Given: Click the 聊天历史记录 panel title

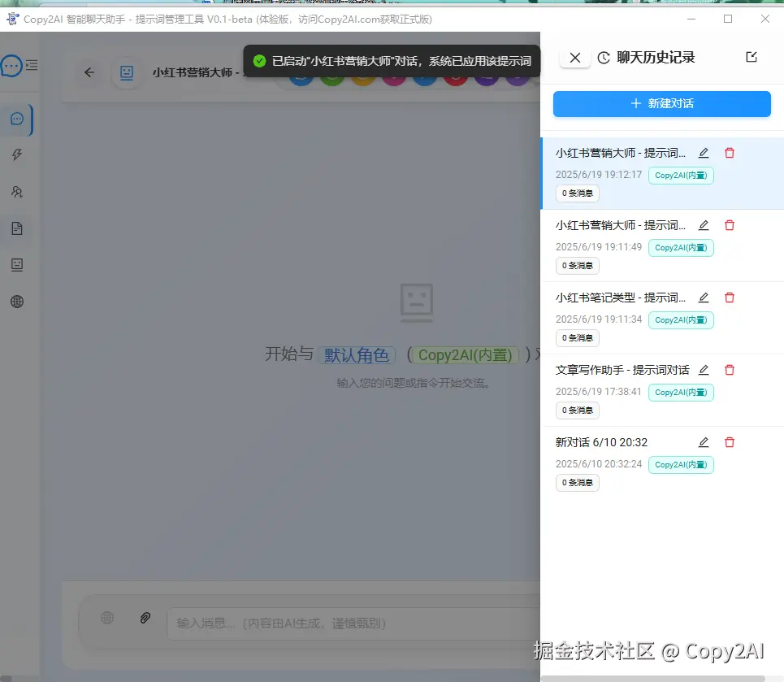Looking at the screenshot, I should click(x=656, y=58).
